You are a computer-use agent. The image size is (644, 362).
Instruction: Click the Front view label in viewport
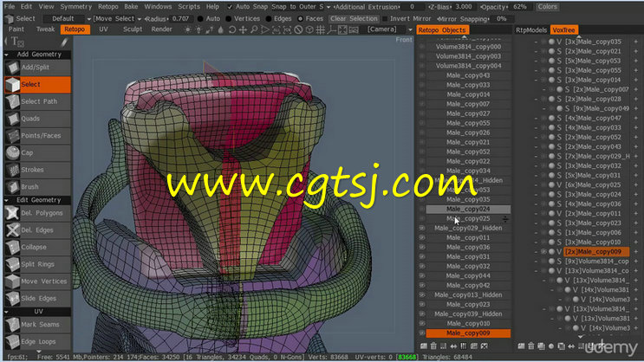[404, 40]
